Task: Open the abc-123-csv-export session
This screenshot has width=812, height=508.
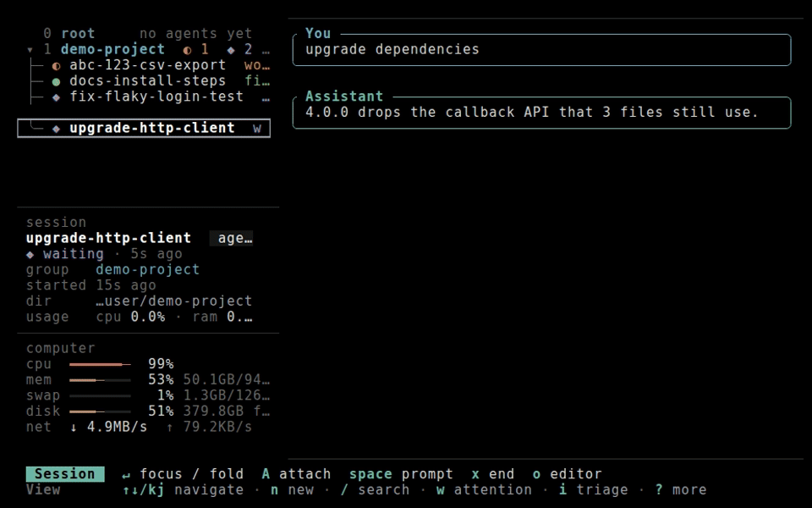Action: coord(147,65)
